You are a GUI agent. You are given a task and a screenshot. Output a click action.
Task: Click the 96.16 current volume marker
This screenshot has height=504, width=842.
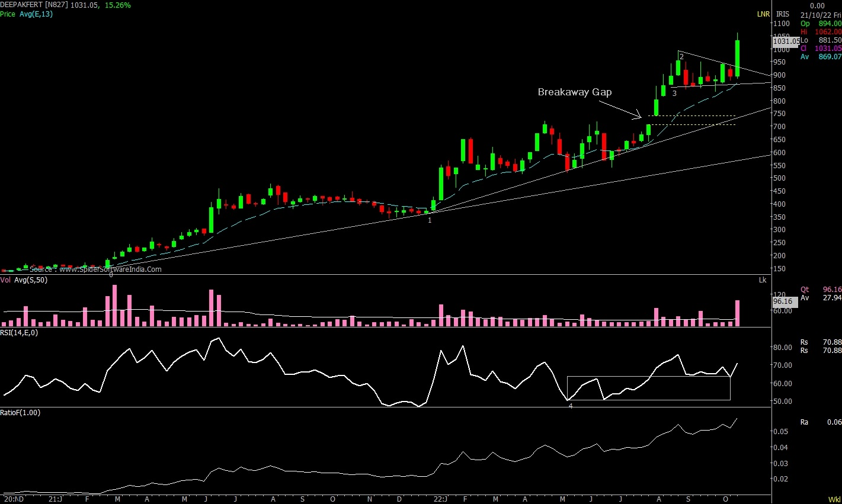click(782, 301)
